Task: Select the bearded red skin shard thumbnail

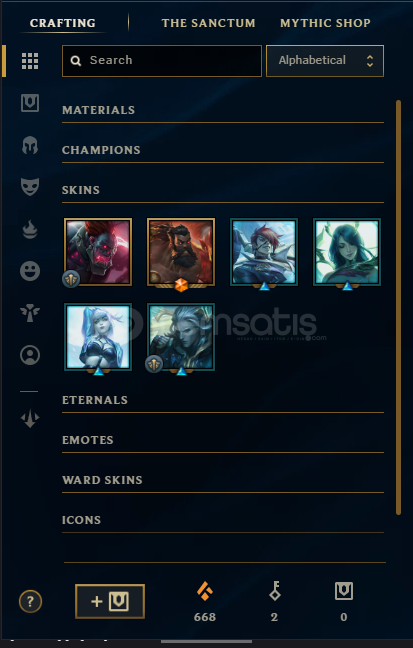Action: [x=181, y=252]
